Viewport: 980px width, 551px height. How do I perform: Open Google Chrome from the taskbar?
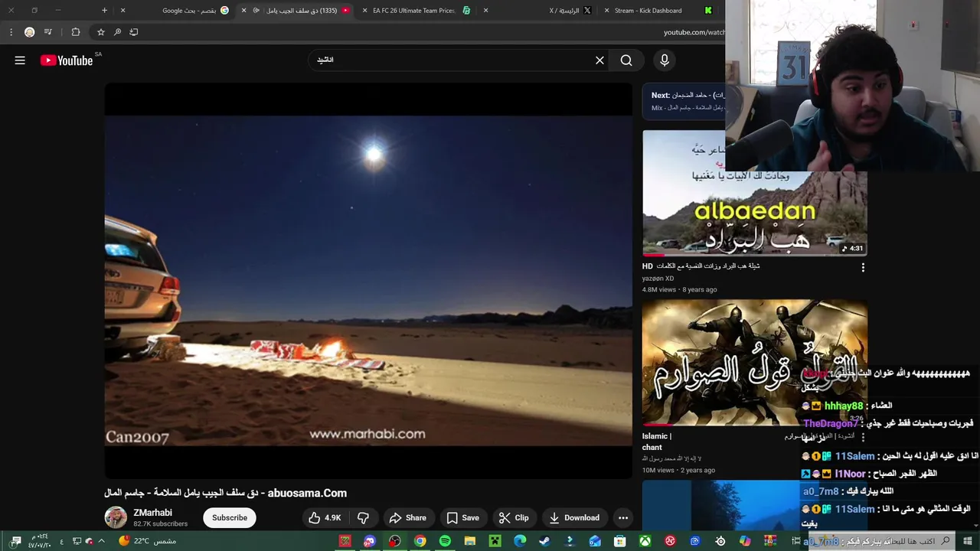point(420,541)
